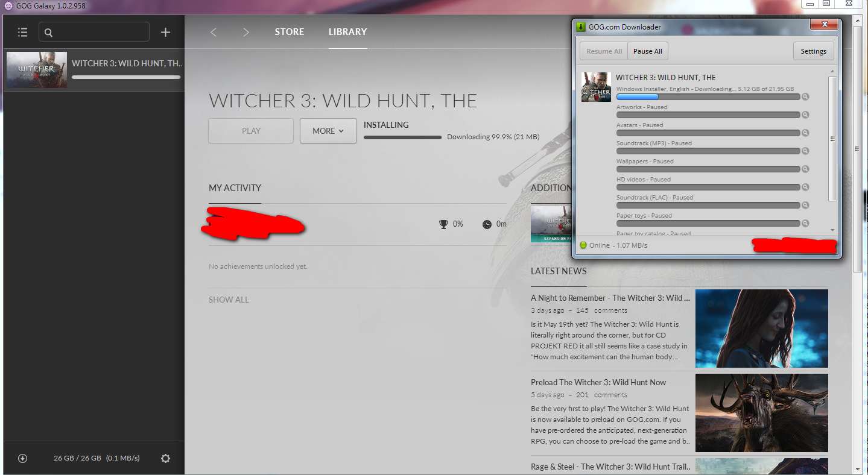Open the downloads icon at sidebar bottom
868x475 pixels.
pyautogui.click(x=23, y=458)
